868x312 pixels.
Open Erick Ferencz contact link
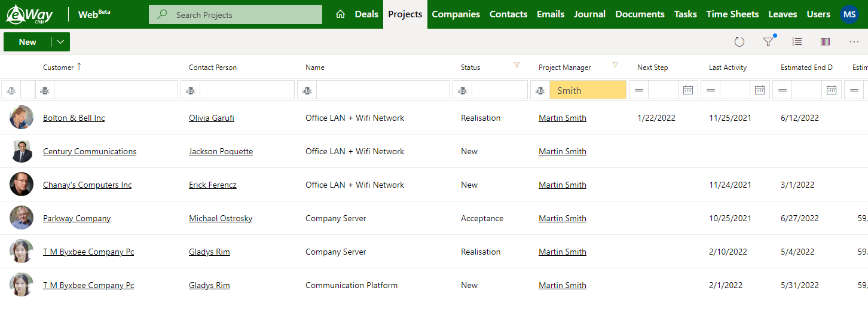point(213,185)
